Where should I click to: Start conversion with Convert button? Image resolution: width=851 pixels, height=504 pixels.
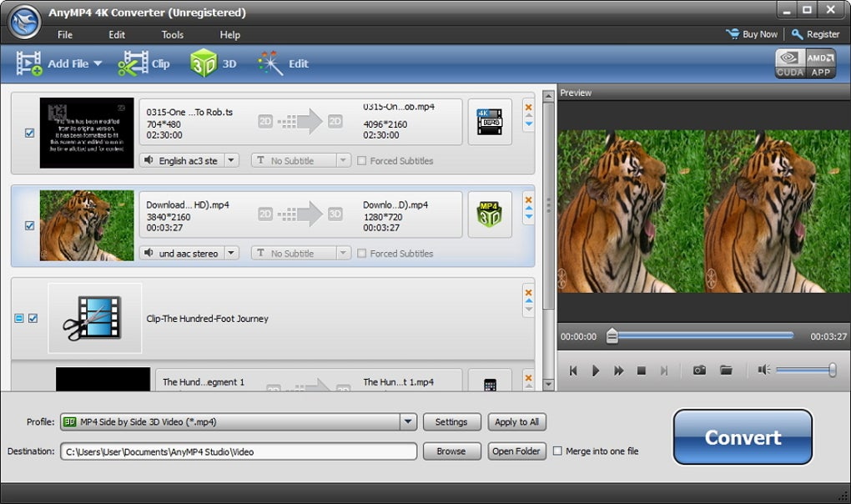click(x=743, y=436)
